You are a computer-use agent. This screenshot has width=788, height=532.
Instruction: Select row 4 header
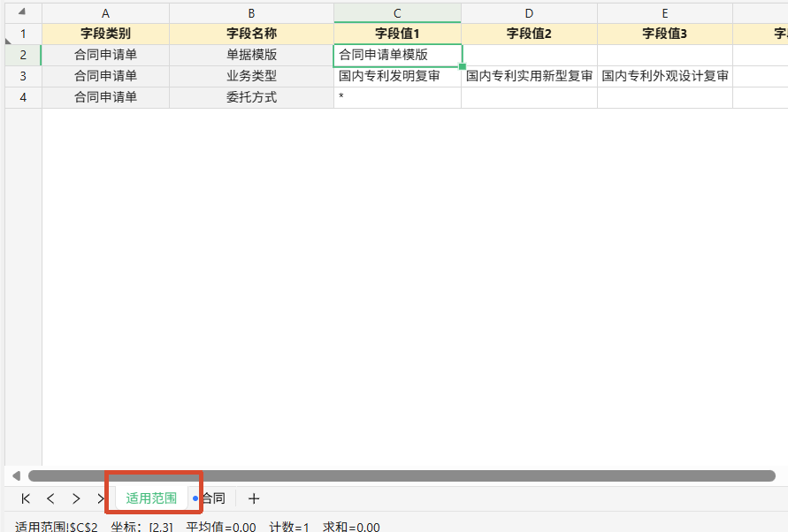(x=23, y=97)
